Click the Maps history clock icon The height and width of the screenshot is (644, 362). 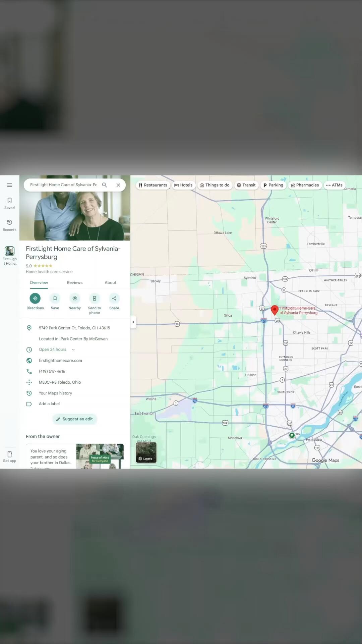pos(29,393)
